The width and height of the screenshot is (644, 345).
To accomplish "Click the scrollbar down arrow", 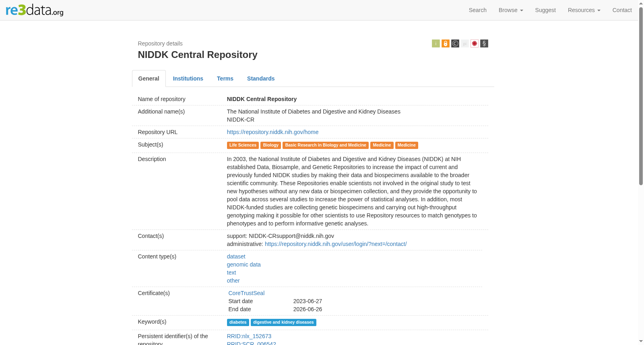I will (641, 342).
